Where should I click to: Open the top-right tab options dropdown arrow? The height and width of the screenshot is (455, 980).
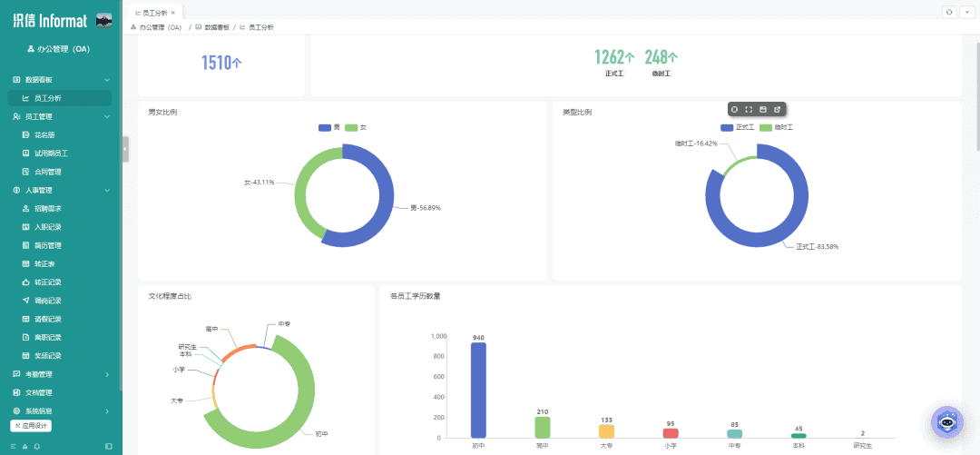[x=965, y=12]
